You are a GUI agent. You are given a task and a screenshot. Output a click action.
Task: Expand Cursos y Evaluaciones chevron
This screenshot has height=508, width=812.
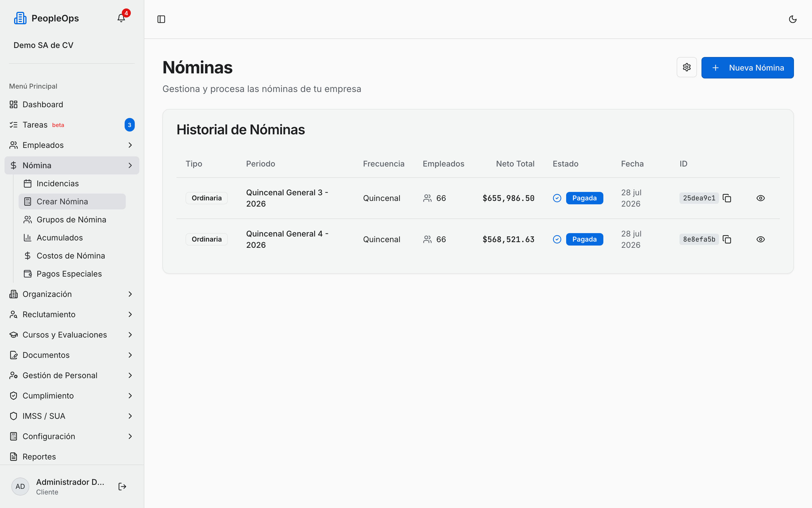[x=130, y=335]
